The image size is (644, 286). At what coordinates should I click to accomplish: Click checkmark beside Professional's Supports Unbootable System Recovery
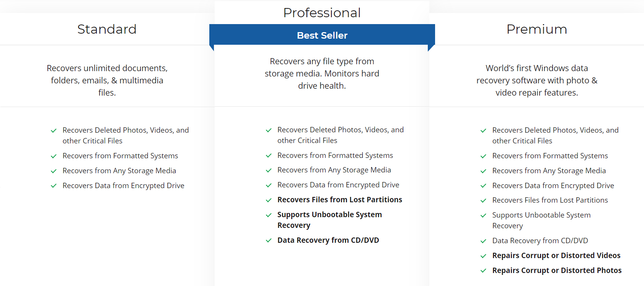[x=269, y=215]
